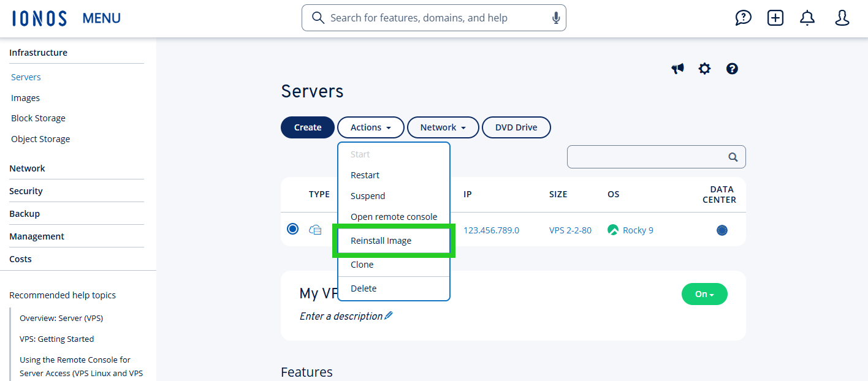
Task: Open settings gear icon above Servers
Action: click(x=704, y=69)
